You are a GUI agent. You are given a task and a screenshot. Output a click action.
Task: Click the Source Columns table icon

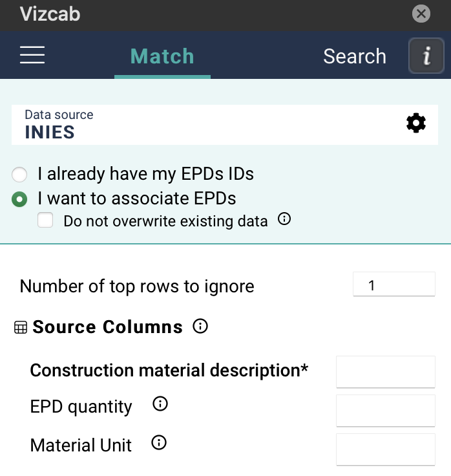(21, 328)
